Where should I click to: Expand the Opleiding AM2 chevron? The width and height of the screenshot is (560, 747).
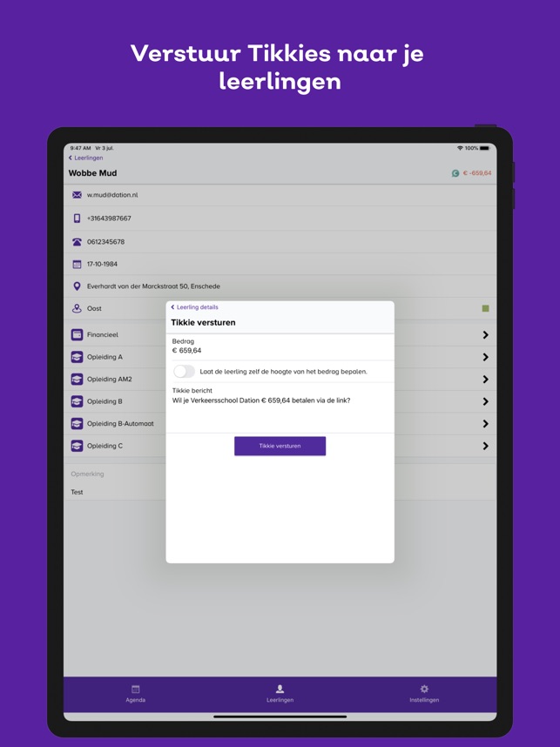coord(485,380)
